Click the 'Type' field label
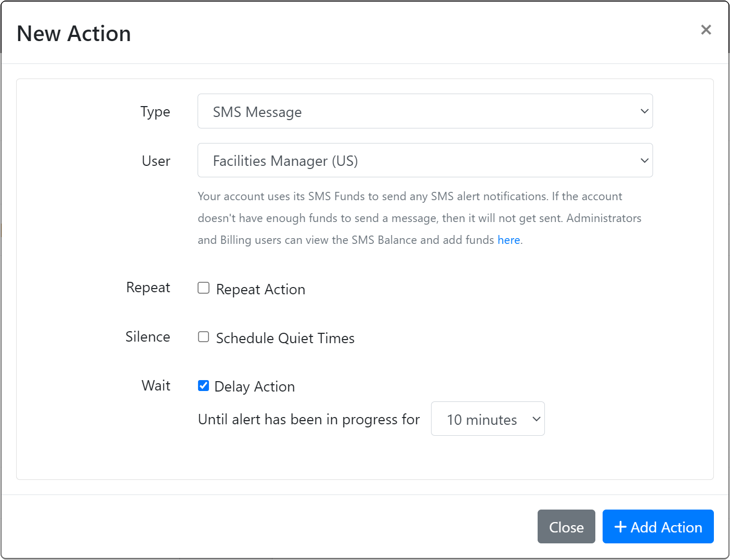This screenshot has width=730, height=560. tap(155, 112)
